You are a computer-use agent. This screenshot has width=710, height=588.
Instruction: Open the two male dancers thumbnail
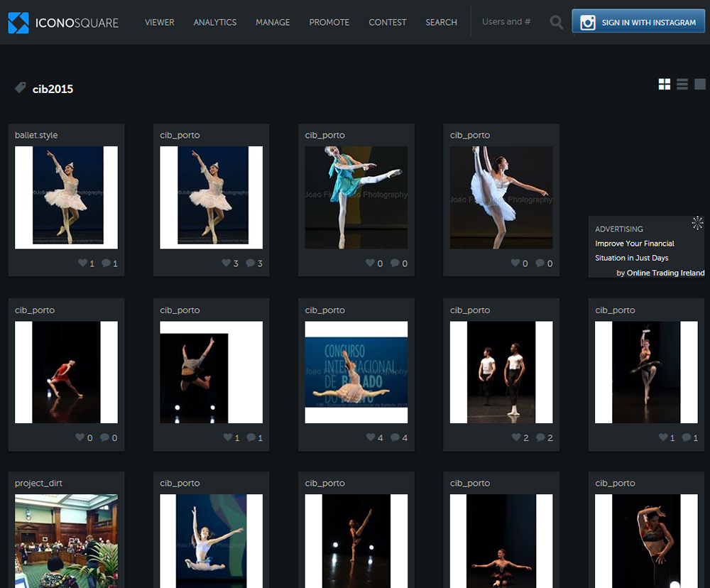(501, 372)
